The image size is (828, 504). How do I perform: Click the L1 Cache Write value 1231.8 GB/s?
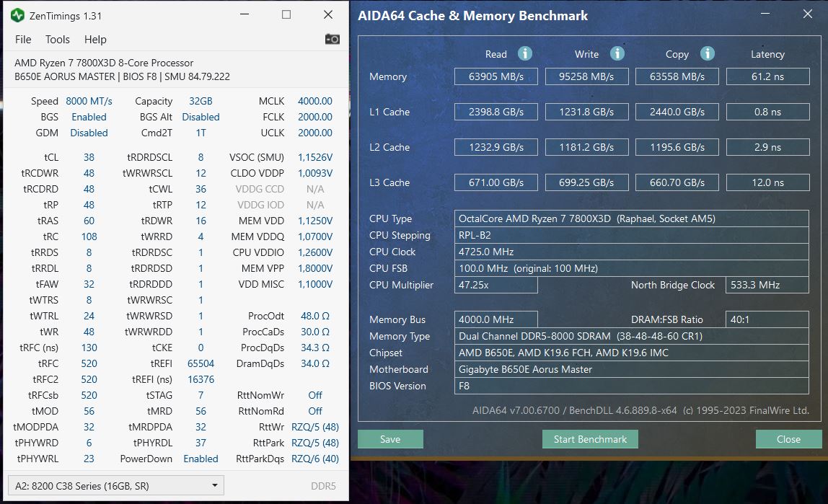pyautogui.click(x=586, y=112)
